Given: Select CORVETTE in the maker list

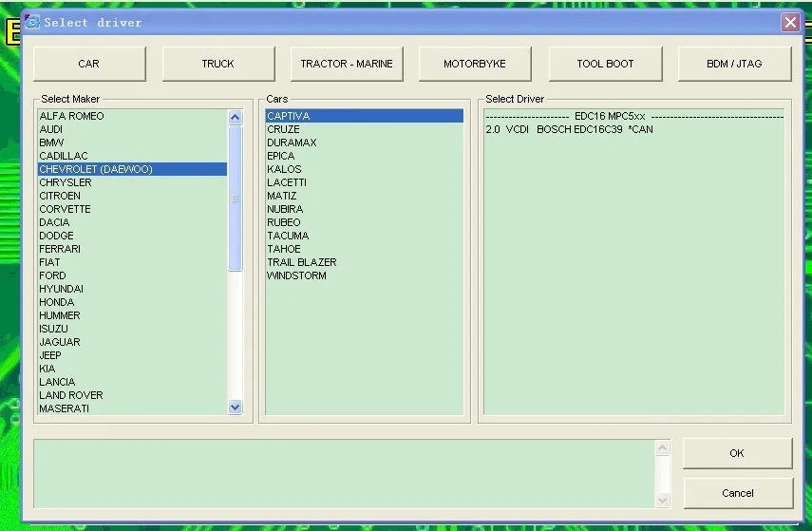Looking at the screenshot, I should coord(132,209).
